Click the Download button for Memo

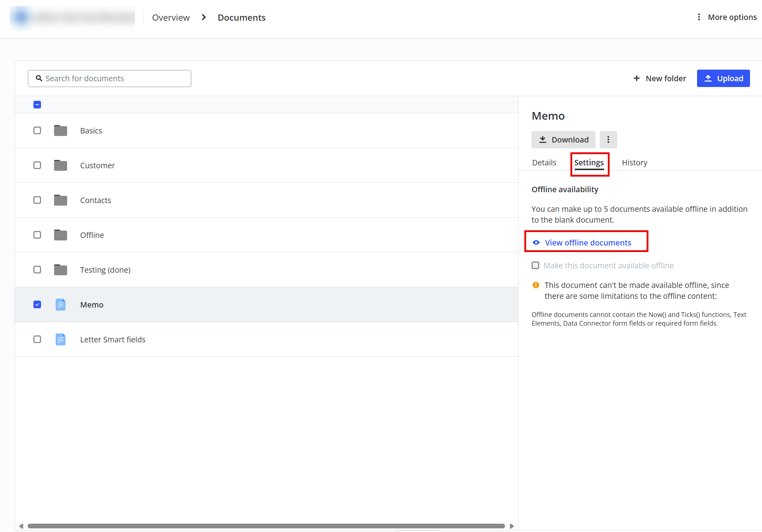pyautogui.click(x=563, y=140)
